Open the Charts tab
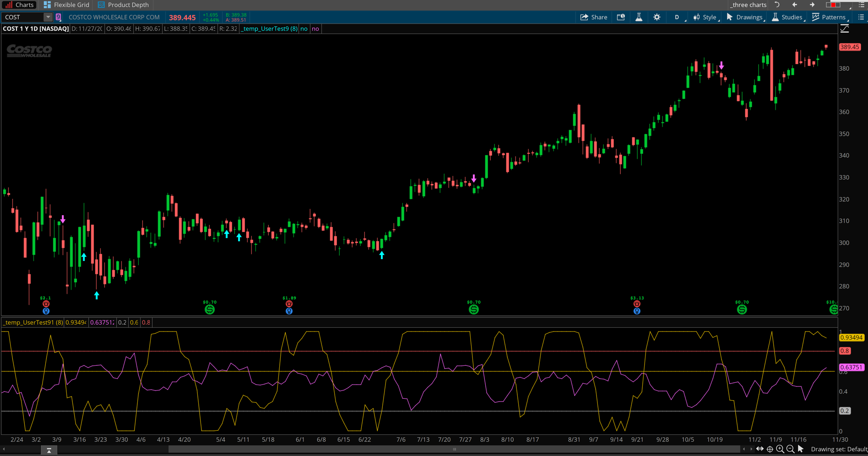 tap(19, 5)
